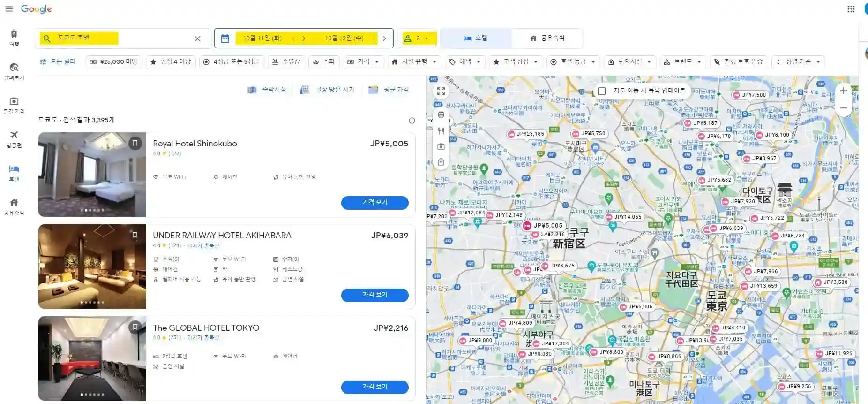Open the 즐길 거리 things to do item
Screen dimensions: 868x404
[x=14, y=106]
